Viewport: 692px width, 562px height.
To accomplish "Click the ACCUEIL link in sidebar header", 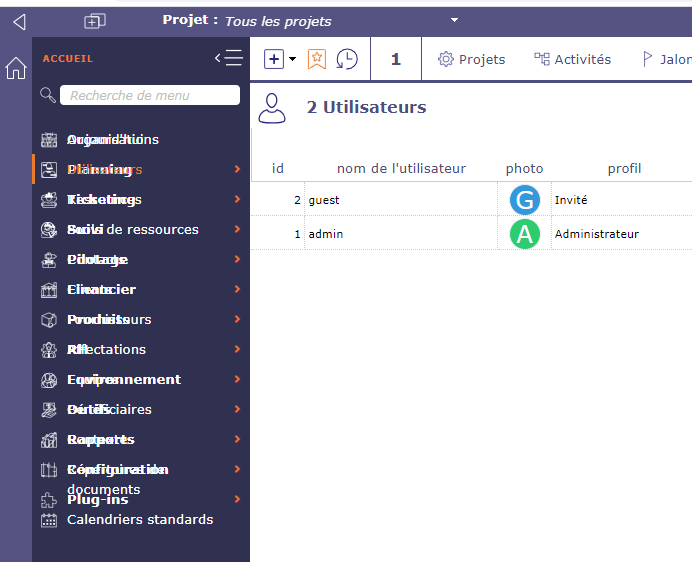I will (67, 59).
